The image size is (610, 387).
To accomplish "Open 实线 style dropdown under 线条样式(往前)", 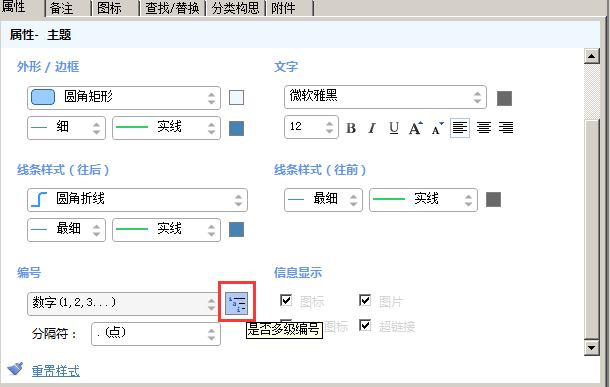I will (423, 200).
